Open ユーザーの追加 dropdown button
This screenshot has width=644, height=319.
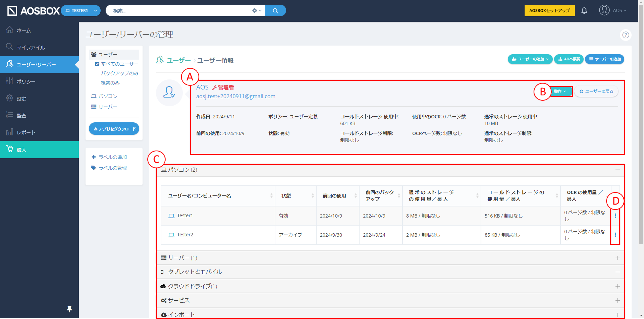(x=530, y=59)
